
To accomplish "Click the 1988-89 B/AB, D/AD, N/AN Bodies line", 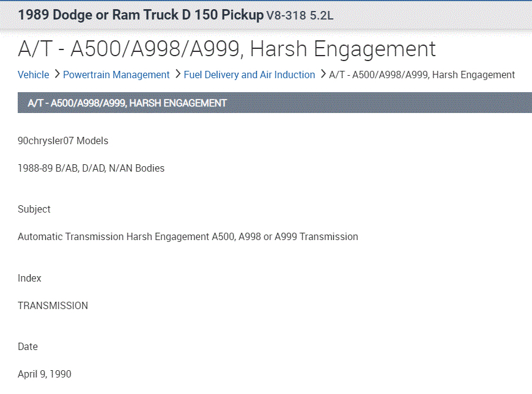I will tap(91, 168).
